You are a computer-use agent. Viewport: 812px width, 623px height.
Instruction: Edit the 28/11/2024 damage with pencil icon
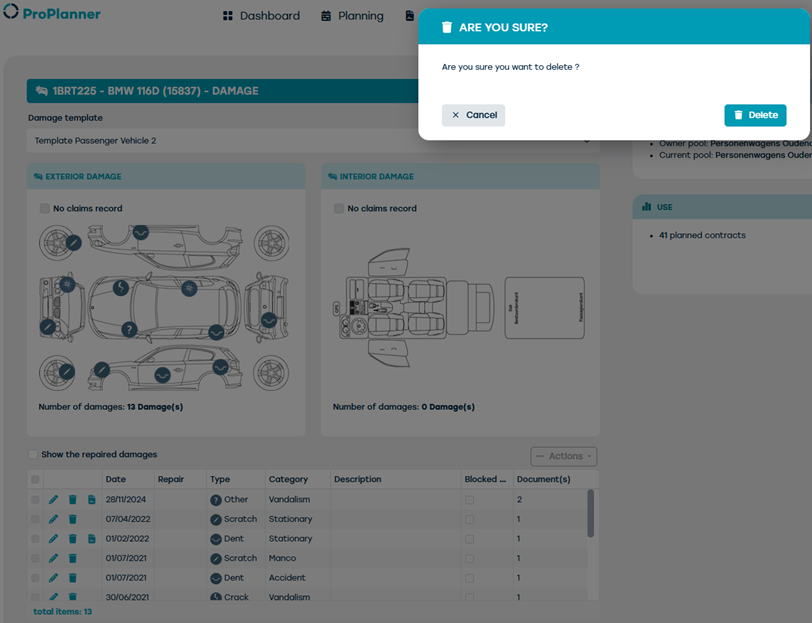click(x=53, y=500)
